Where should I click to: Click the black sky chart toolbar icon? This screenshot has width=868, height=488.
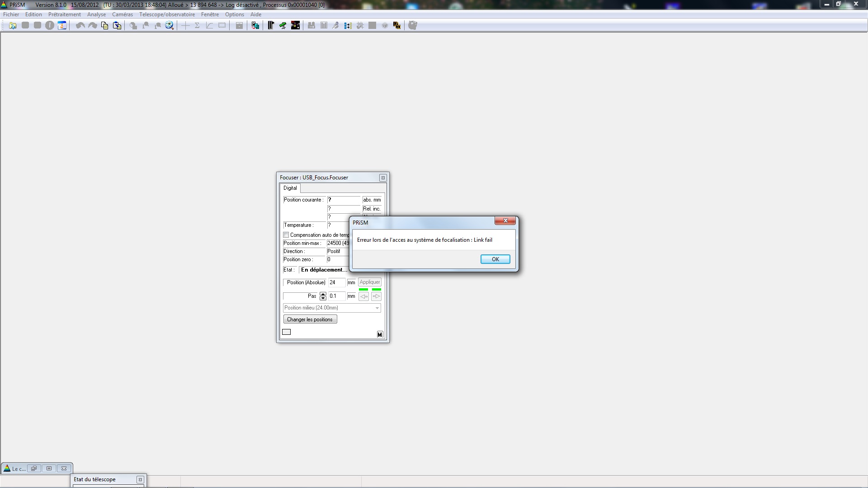(x=295, y=26)
